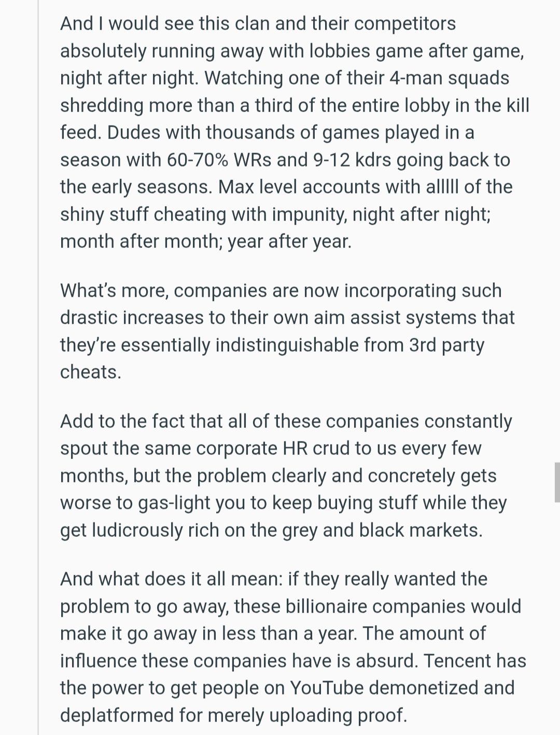Collapse comment via the vertical thread line

[x=38, y=367]
